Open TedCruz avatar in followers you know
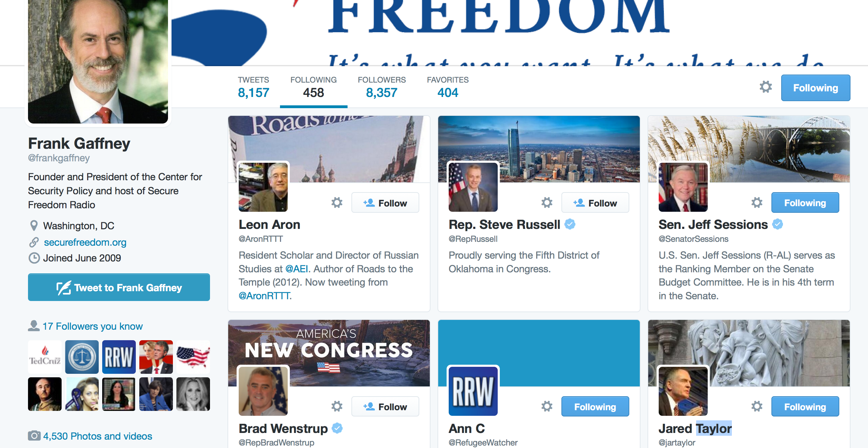The height and width of the screenshot is (448, 868). click(x=45, y=357)
